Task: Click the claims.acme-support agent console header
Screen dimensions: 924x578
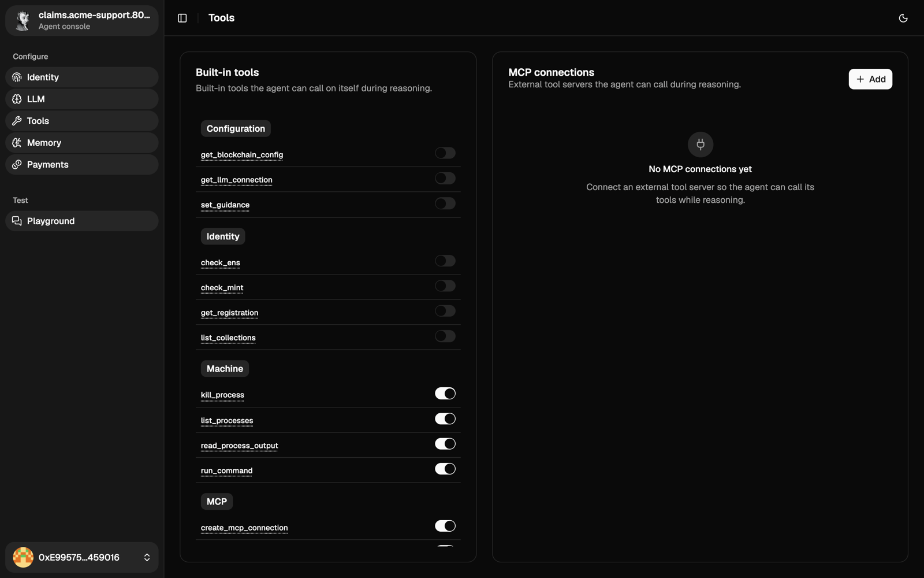Action: point(82,21)
